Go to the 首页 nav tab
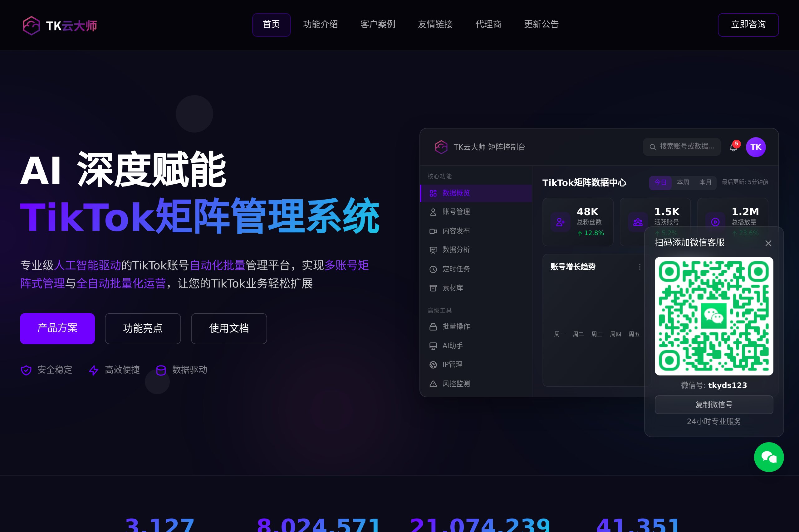Image resolution: width=799 pixels, height=532 pixels. click(271, 24)
